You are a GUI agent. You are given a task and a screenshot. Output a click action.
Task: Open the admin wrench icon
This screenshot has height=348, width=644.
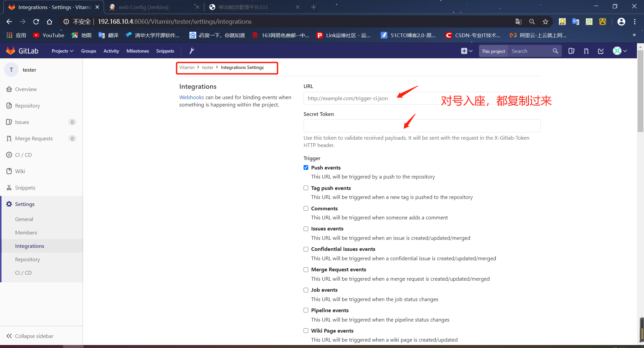192,51
